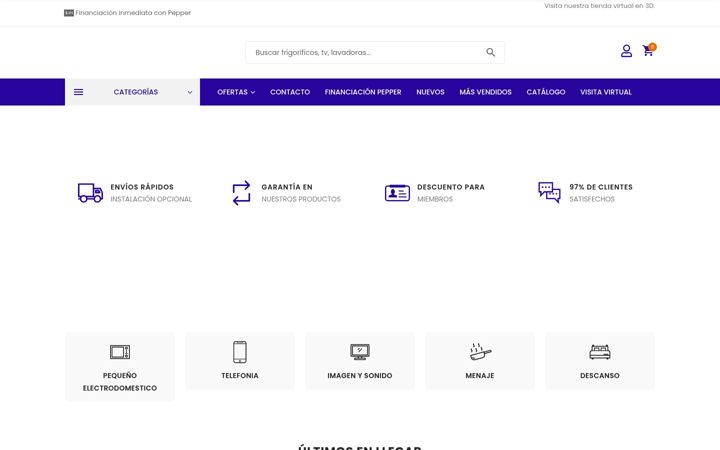This screenshot has height=450, width=720.
Task: Click the bed icon for Descanso
Action: [600, 352]
